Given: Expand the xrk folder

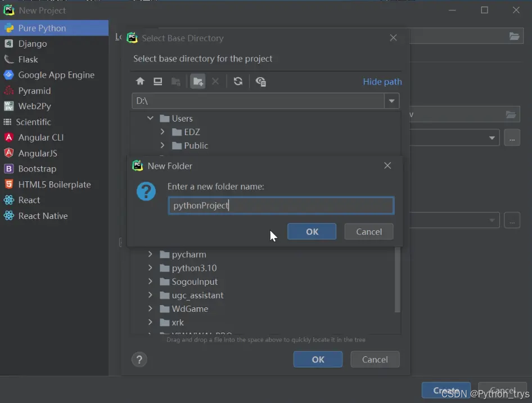Looking at the screenshot, I should pyautogui.click(x=150, y=322).
